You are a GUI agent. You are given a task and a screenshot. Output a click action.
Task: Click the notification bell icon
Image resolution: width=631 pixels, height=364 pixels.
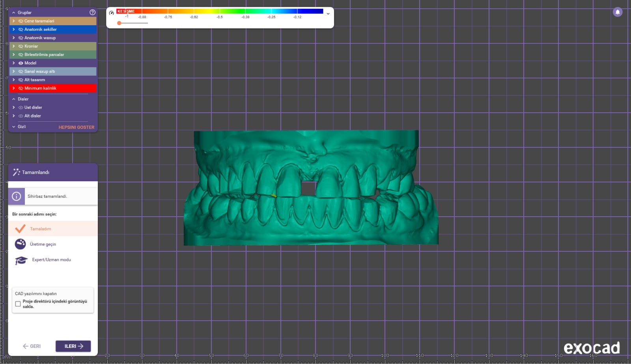point(618,12)
